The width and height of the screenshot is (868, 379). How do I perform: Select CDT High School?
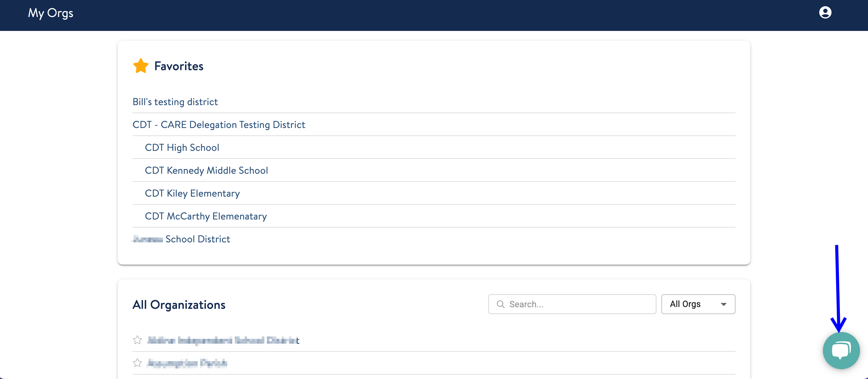[182, 148]
